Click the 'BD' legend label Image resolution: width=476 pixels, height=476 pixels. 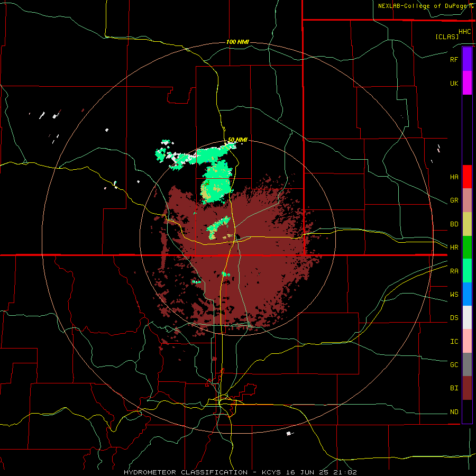pyautogui.click(x=454, y=224)
